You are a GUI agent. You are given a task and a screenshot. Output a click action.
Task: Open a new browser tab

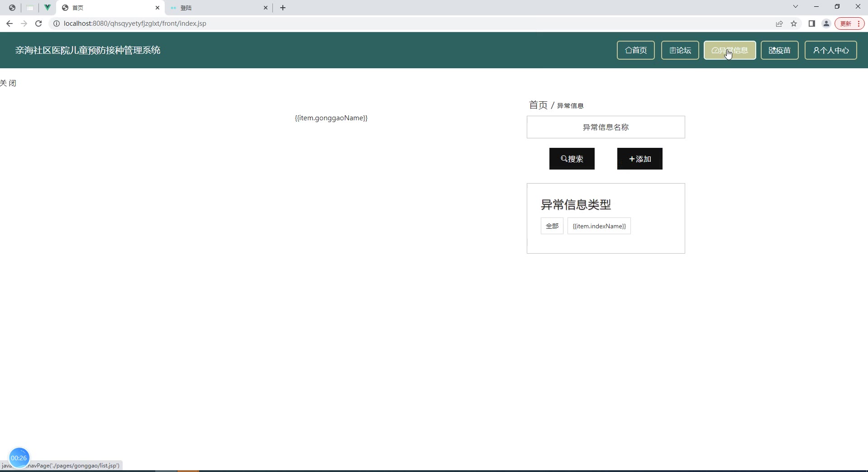tap(283, 8)
